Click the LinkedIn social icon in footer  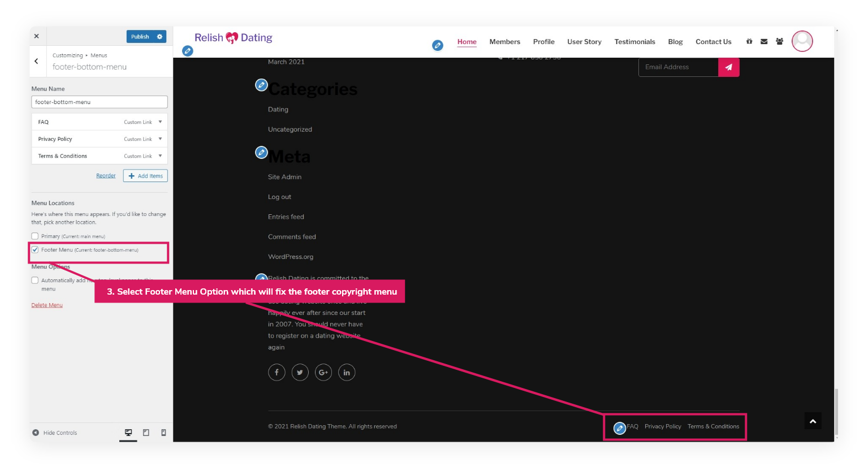tap(347, 372)
